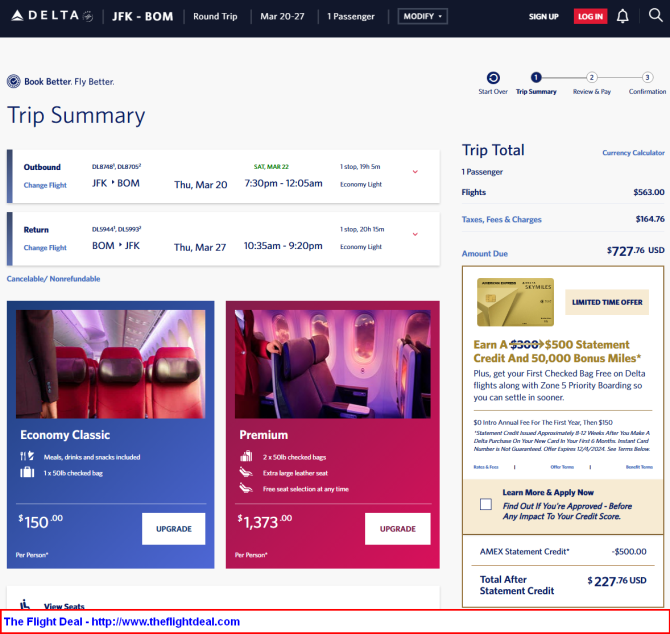
Task: Click the View Seats label
Action: point(64,606)
